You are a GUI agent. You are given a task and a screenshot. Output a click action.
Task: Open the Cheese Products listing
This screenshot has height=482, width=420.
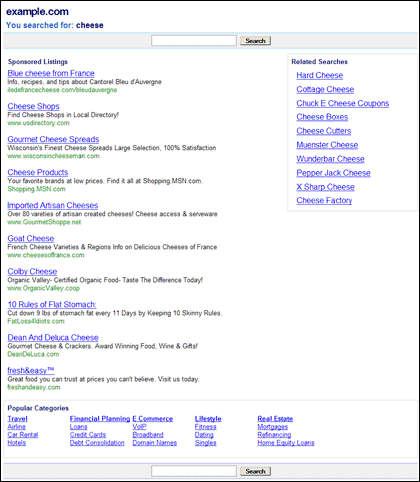[38, 172]
